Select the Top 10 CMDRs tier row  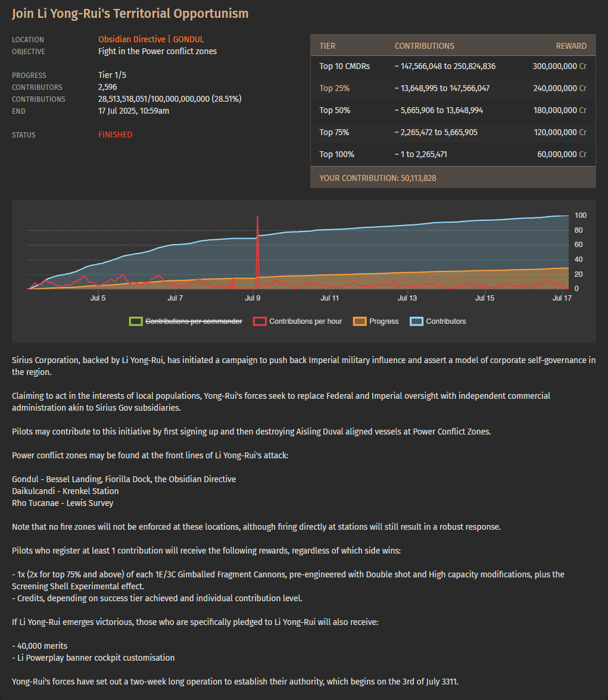click(x=453, y=67)
